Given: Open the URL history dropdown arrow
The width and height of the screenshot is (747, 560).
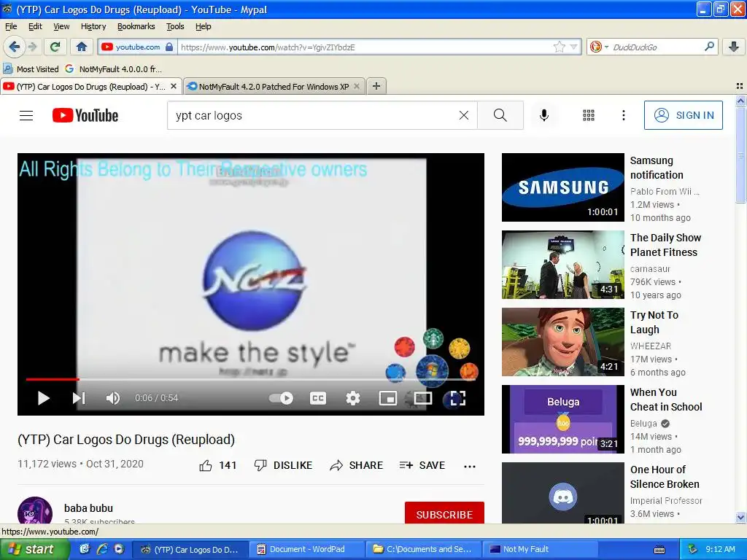Looking at the screenshot, I should (573, 47).
